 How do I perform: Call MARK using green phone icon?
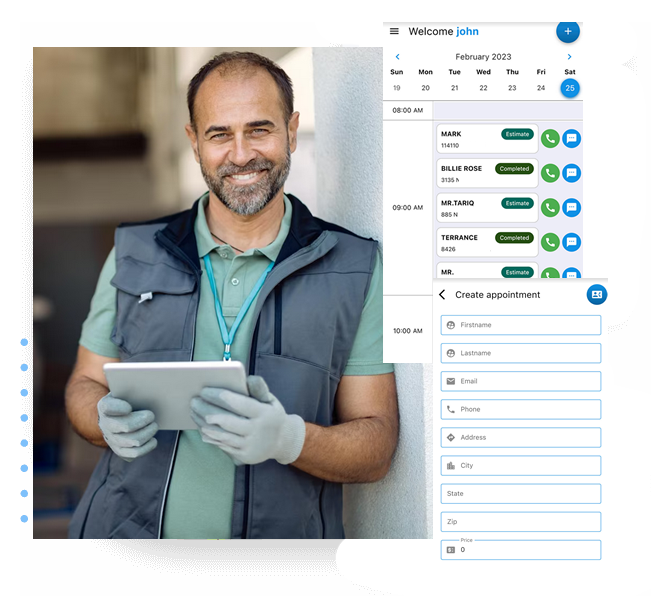point(550,139)
